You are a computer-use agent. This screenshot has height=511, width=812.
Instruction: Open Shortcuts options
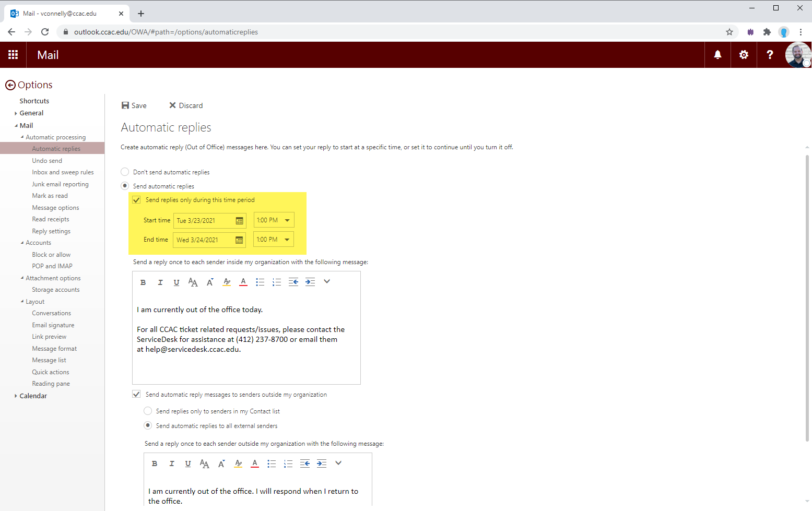click(34, 101)
